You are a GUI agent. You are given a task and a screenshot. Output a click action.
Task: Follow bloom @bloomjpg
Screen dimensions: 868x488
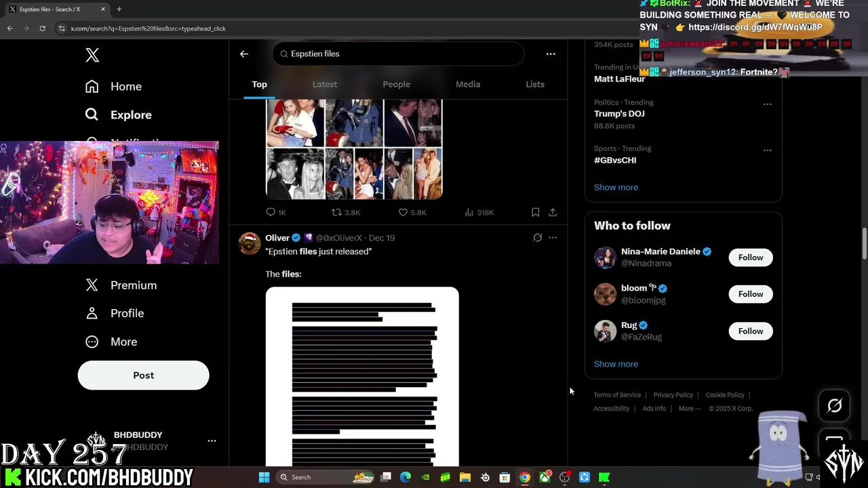tap(751, 294)
